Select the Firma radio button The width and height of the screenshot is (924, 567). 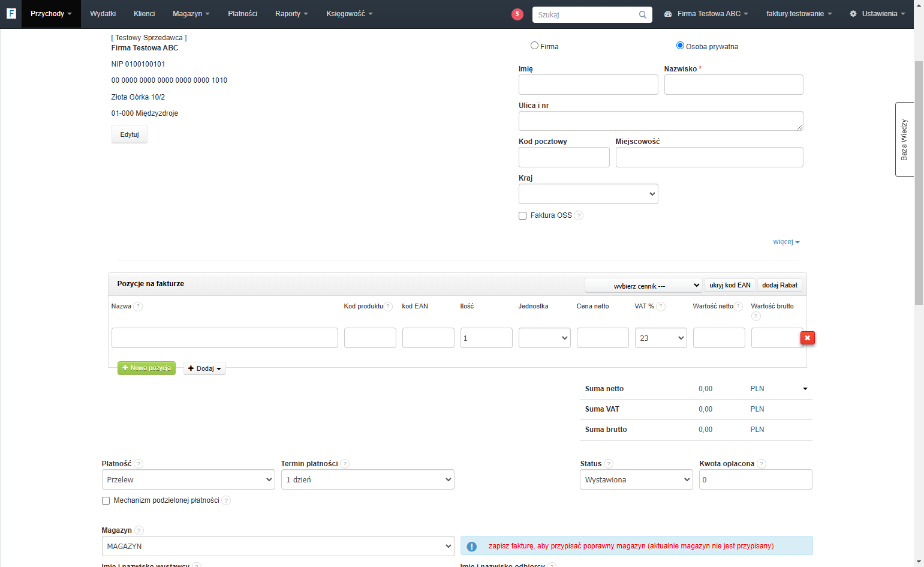(534, 46)
